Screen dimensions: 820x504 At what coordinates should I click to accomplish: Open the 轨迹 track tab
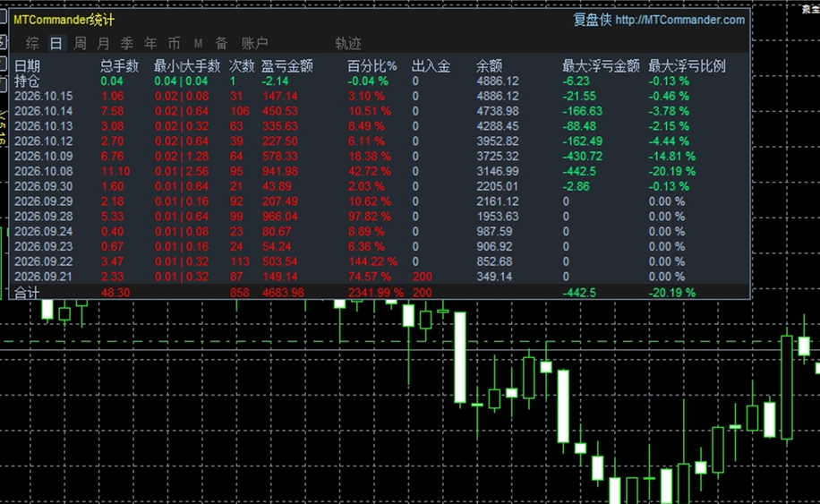point(348,43)
